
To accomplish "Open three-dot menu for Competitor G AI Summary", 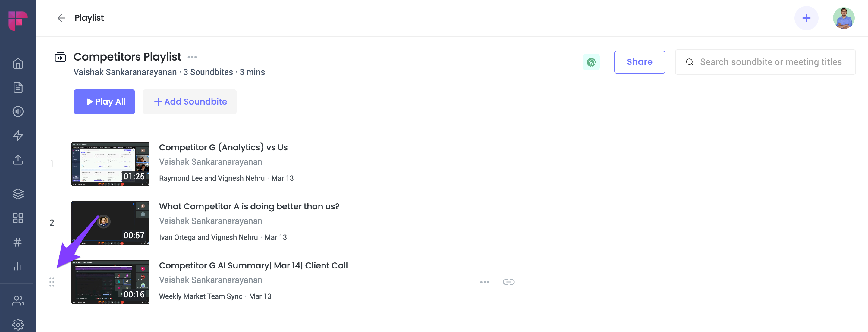I will click(x=485, y=282).
